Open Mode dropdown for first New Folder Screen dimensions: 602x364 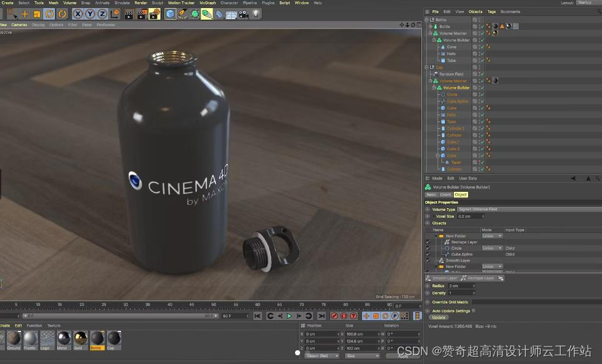[492, 236]
